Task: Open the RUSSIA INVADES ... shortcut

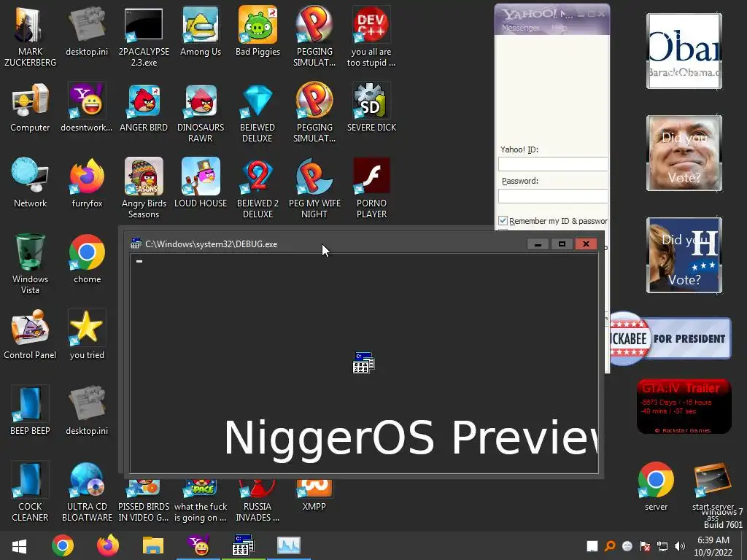Action: (258, 500)
